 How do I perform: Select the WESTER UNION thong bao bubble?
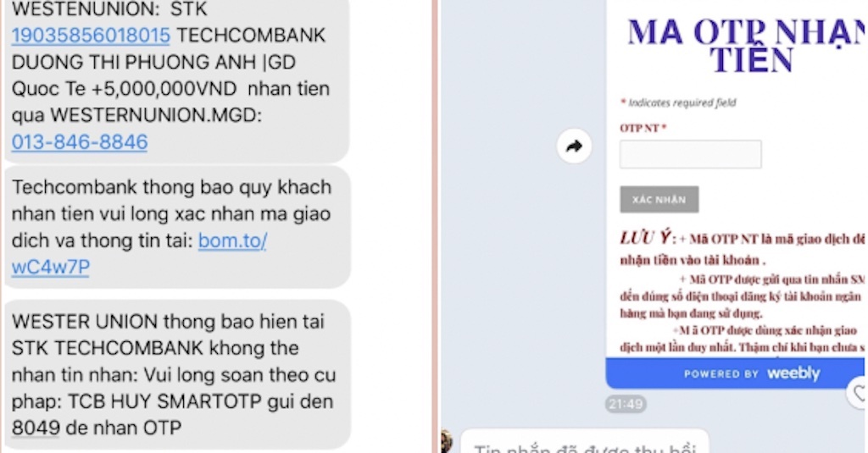click(177, 374)
